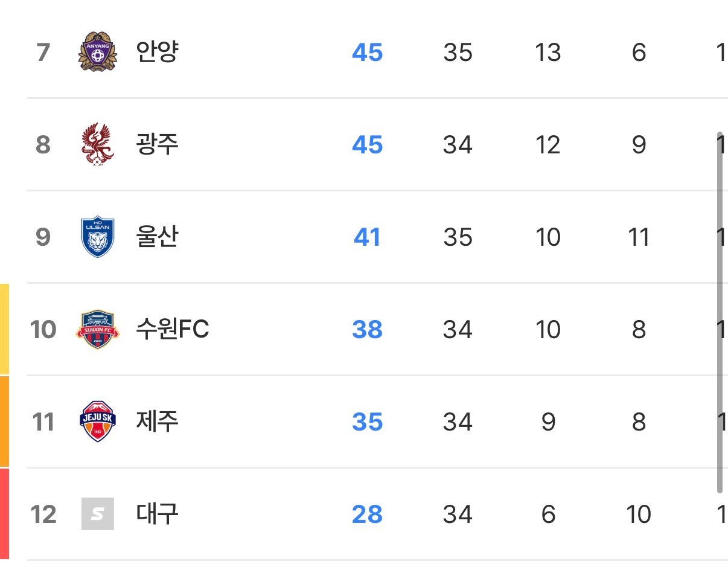The height and width of the screenshot is (564, 728).
Task: Select the 울산 team name
Action: pos(158,237)
